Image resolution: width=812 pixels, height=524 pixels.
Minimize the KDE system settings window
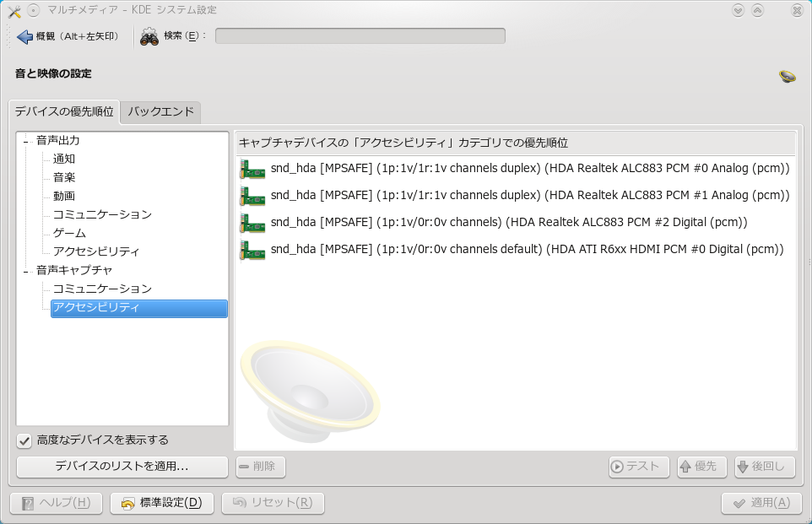point(738,10)
